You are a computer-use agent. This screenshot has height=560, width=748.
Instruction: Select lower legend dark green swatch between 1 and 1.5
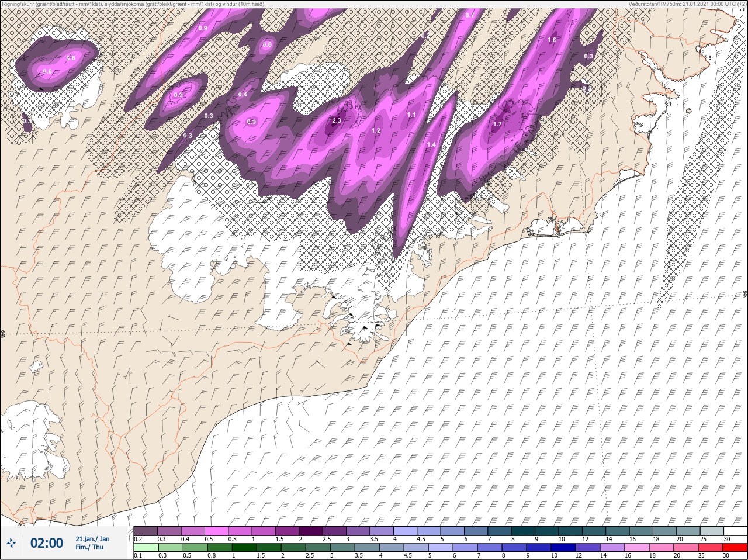[244, 547]
